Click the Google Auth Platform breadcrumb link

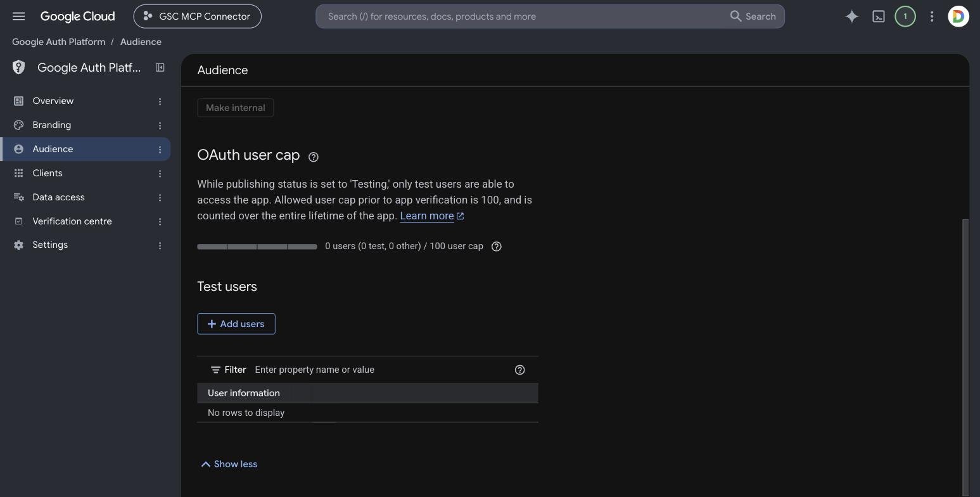[x=59, y=42]
